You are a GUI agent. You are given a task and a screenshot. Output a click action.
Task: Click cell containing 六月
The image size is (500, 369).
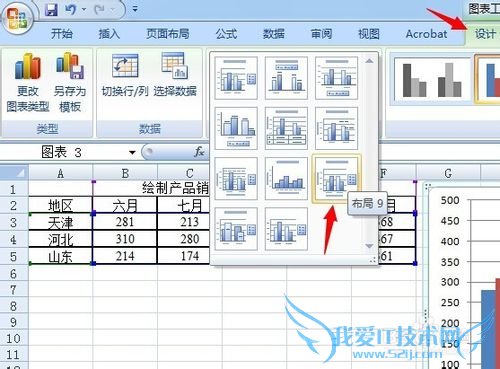[x=125, y=205]
